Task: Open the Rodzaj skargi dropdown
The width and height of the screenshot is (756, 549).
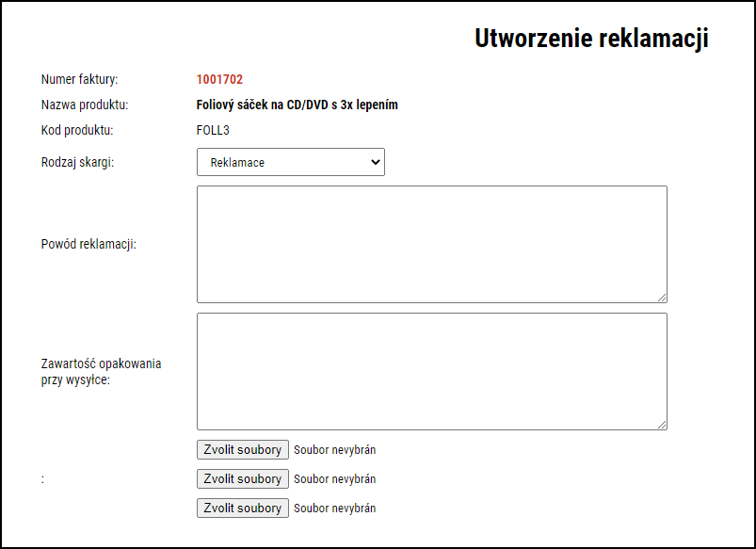Action: tap(291, 162)
